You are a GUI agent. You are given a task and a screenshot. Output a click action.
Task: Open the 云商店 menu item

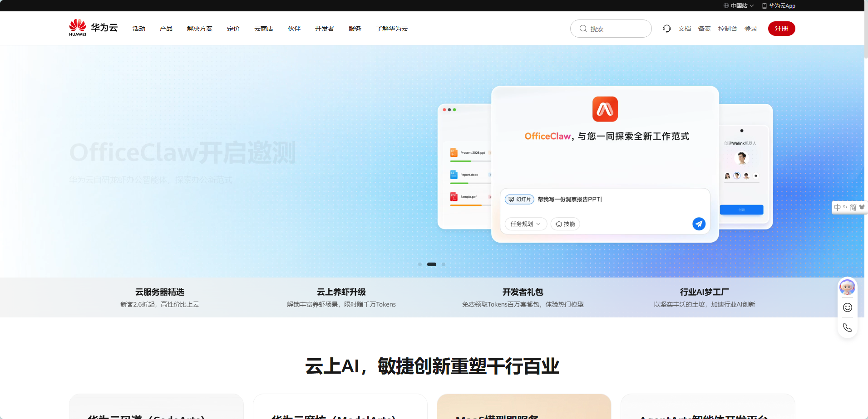264,29
